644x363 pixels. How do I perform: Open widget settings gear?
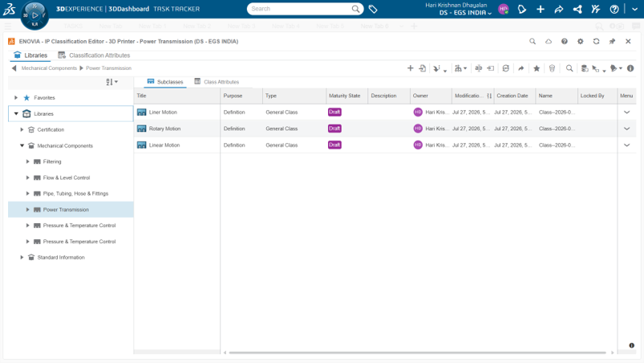pos(581,41)
